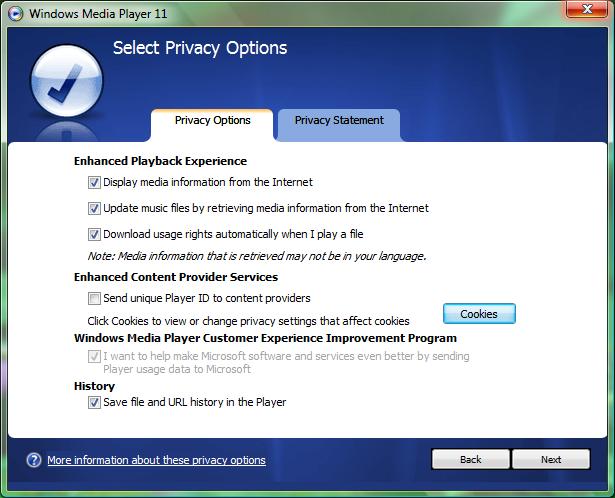Click the Select Privacy Options heading

coord(200,48)
